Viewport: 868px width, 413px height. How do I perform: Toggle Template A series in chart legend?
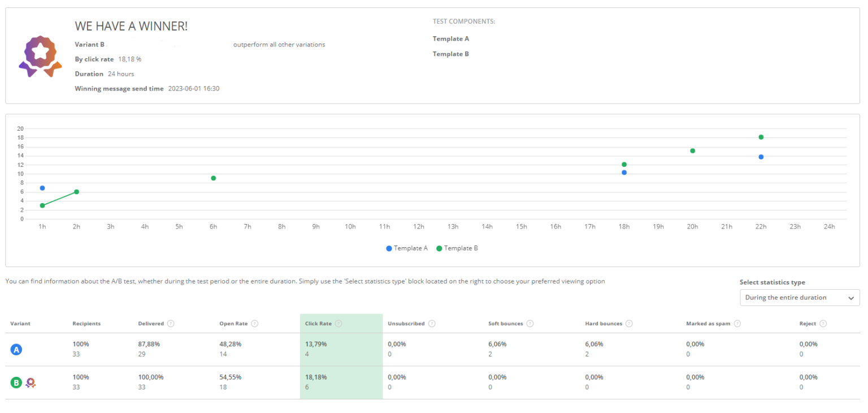pos(407,248)
